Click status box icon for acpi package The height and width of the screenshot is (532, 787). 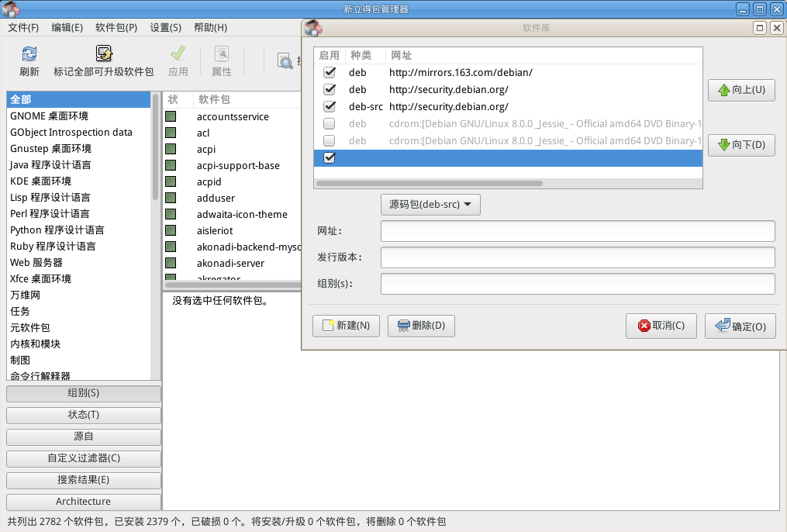(x=171, y=149)
